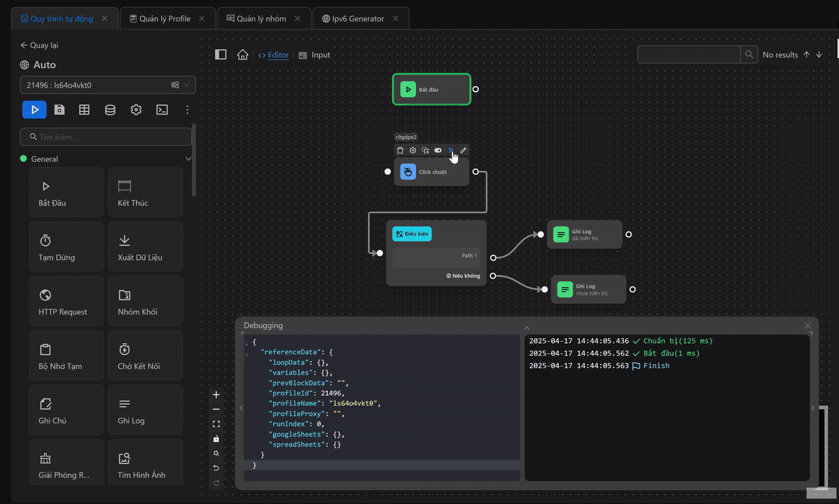
Task: Toggle the left sidebar panel visibility
Action: click(x=221, y=55)
